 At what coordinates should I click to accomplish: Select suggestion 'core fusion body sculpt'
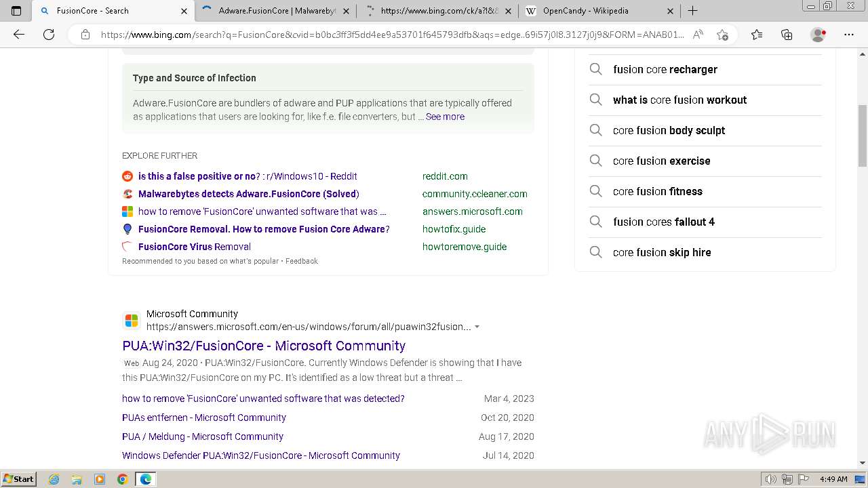(x=669, y=130)
